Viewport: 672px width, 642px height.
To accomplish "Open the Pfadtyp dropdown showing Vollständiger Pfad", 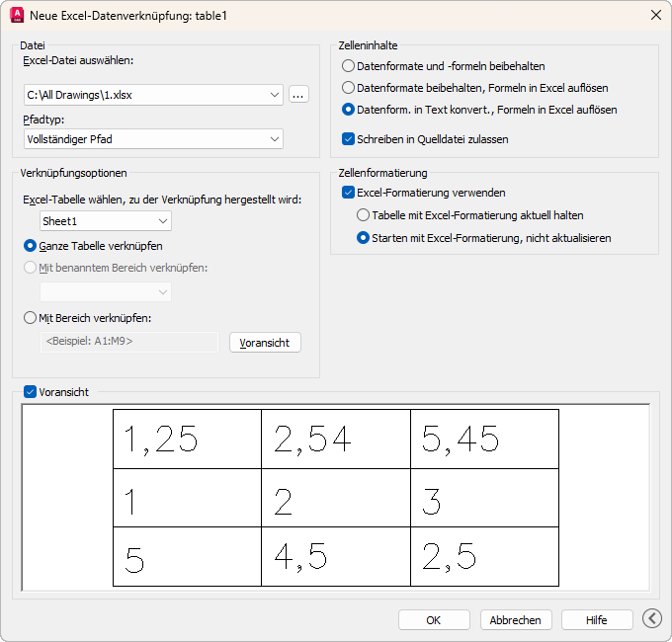I will click(x=153, y=139).
